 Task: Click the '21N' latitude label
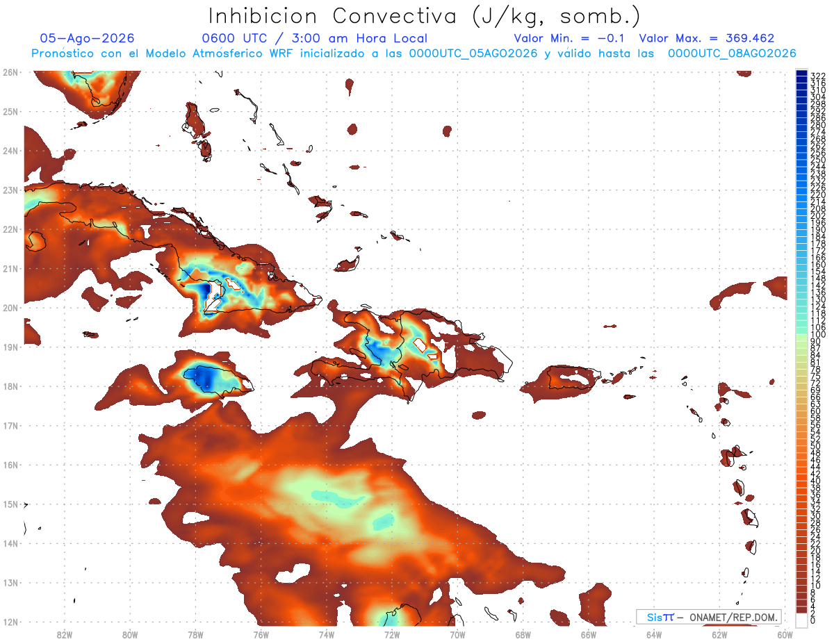click(x=10, y=268)
